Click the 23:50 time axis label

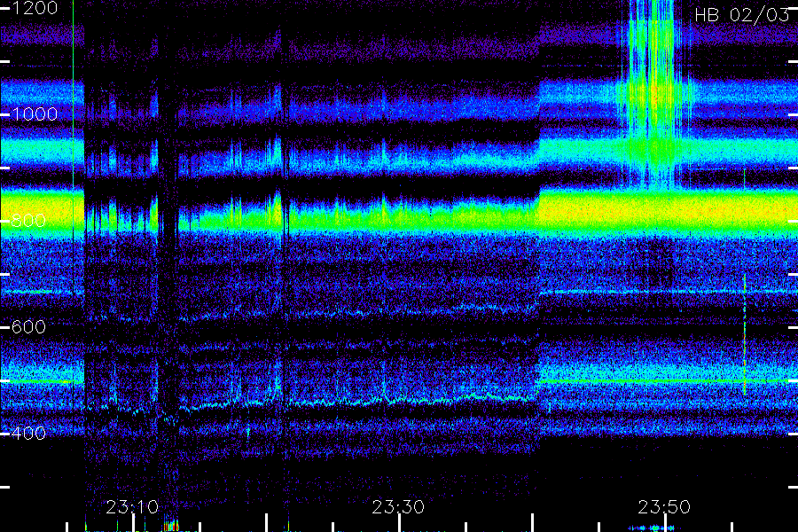[x=664, y=507]
